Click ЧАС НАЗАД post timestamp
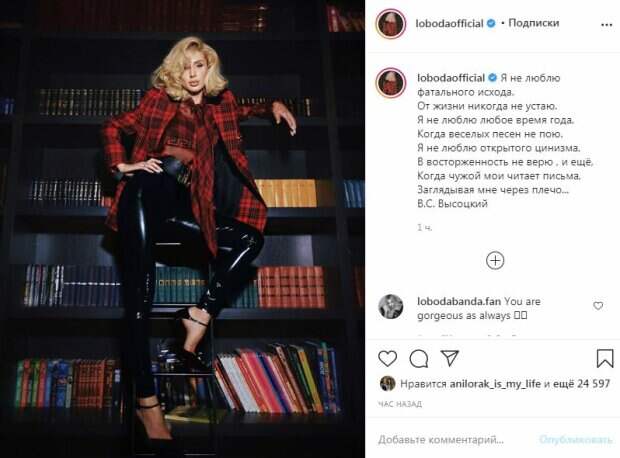This screenshot has width=620, height=458. point(400,404)
